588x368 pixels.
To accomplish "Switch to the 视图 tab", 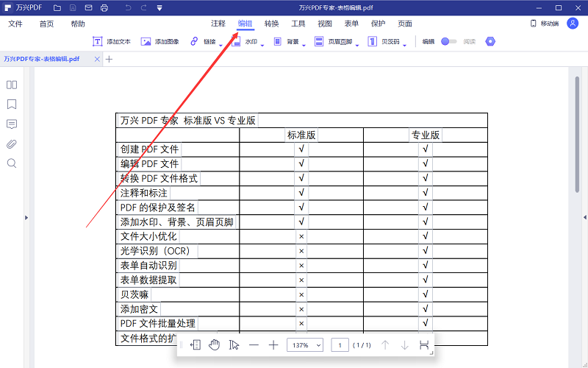I will [325, 24].
